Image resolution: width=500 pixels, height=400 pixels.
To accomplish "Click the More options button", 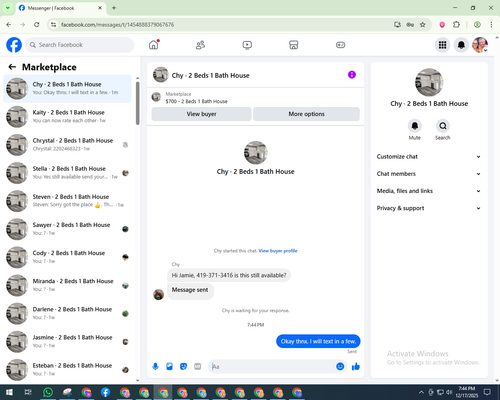I will (x=306, y=114).
